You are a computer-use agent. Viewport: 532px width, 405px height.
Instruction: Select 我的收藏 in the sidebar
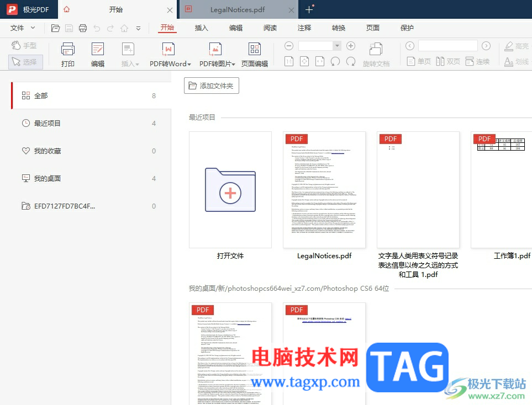point(92,151)
